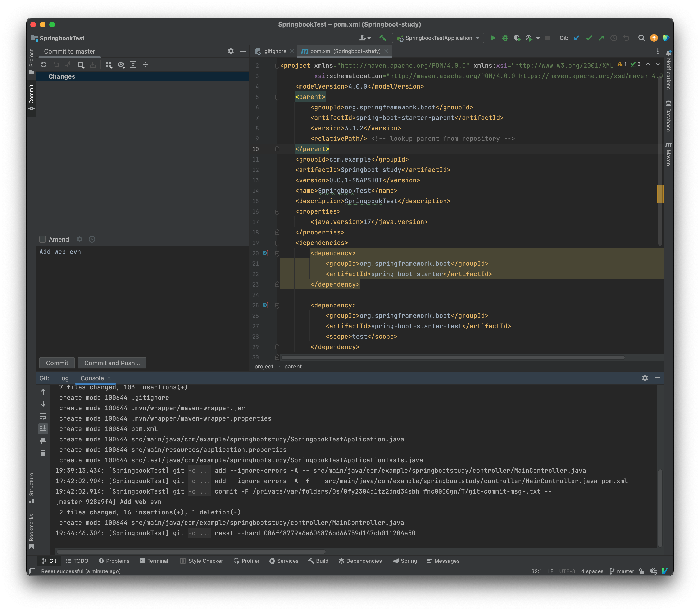Open master branch widget in status bar
Screen dimensions: 700x611
tap(622, 571)
